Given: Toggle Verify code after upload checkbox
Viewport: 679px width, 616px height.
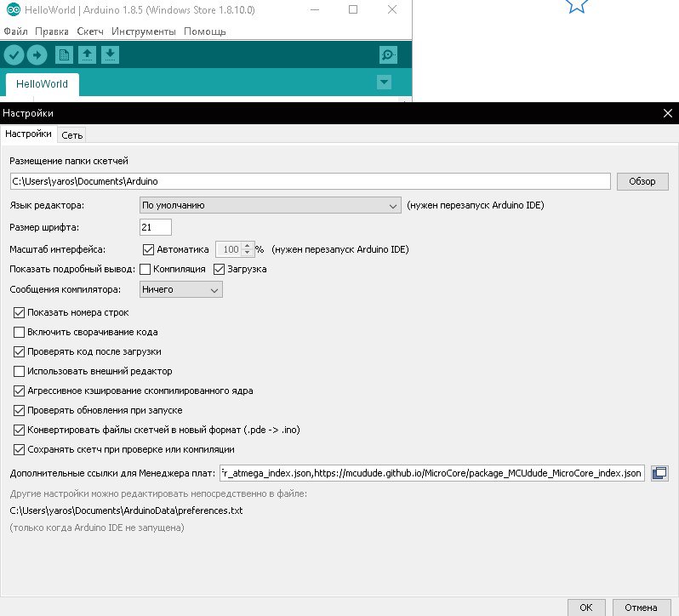Looking at the screenshot, I should [19, 351].
